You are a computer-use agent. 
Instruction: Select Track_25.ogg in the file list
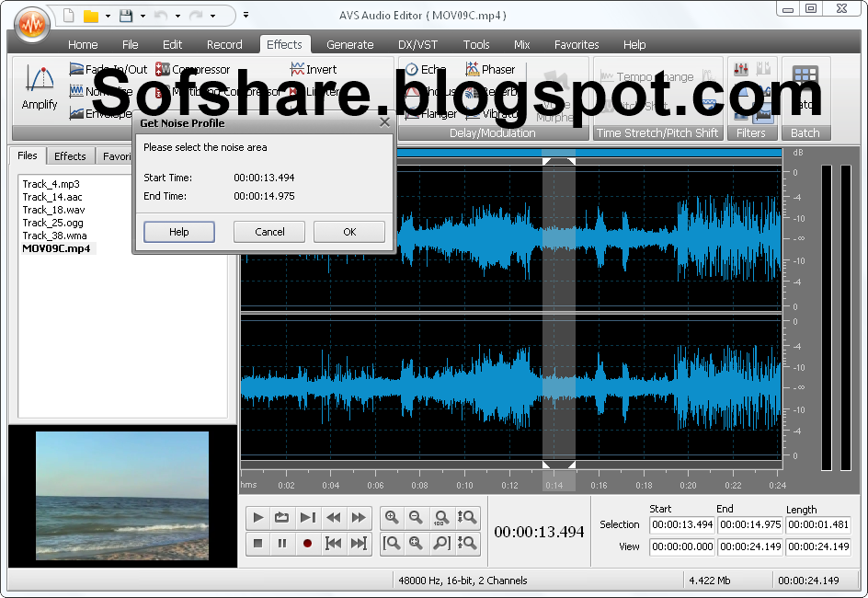(52, 223)
